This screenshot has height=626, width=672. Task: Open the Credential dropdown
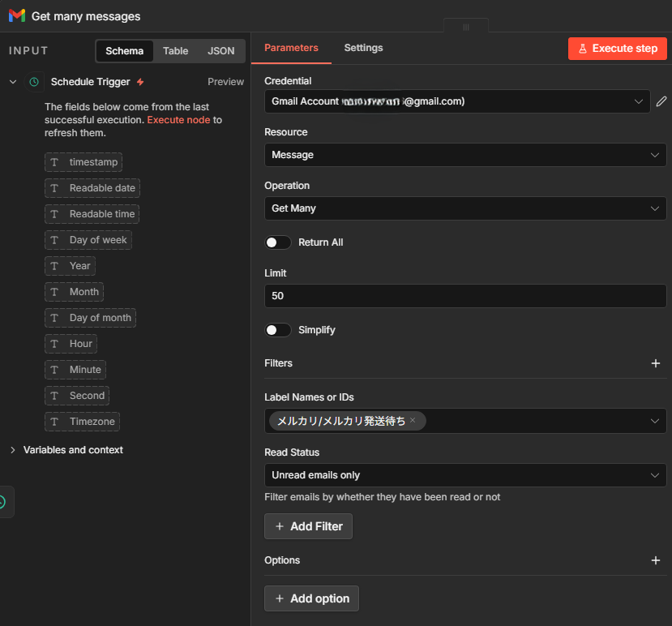pyautogui.click(x=457, y=101)
